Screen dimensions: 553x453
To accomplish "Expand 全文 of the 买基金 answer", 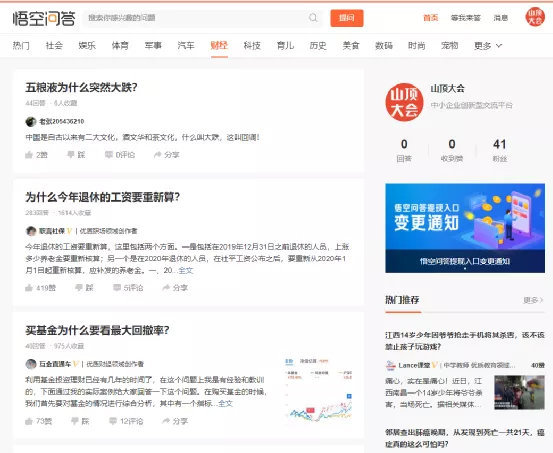I will [x=225, y=403].
